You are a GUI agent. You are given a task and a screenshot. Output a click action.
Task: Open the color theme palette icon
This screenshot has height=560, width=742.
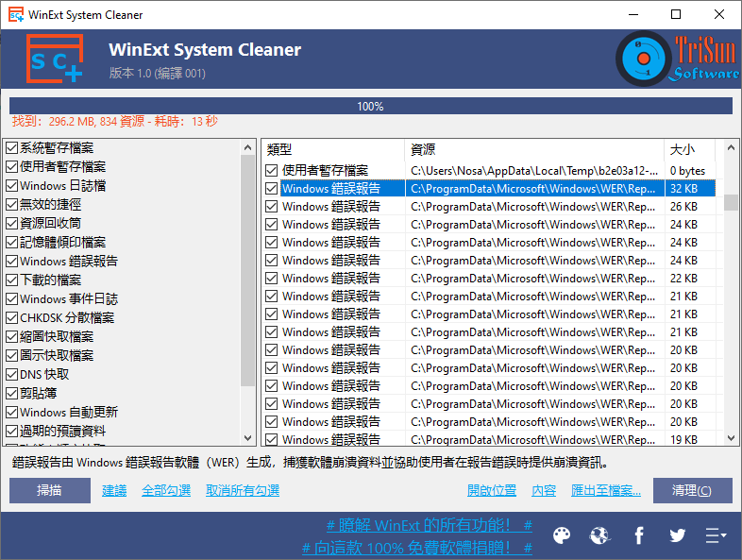[562, 535]
